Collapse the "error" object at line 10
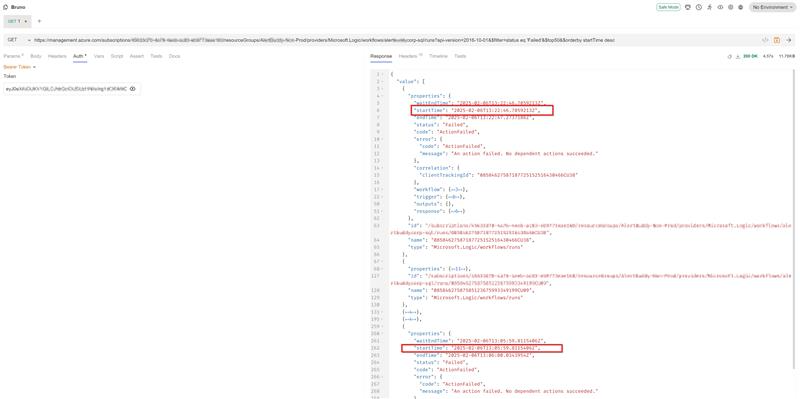800x399 pixels. pyautogui.click(x=383, y=139)
